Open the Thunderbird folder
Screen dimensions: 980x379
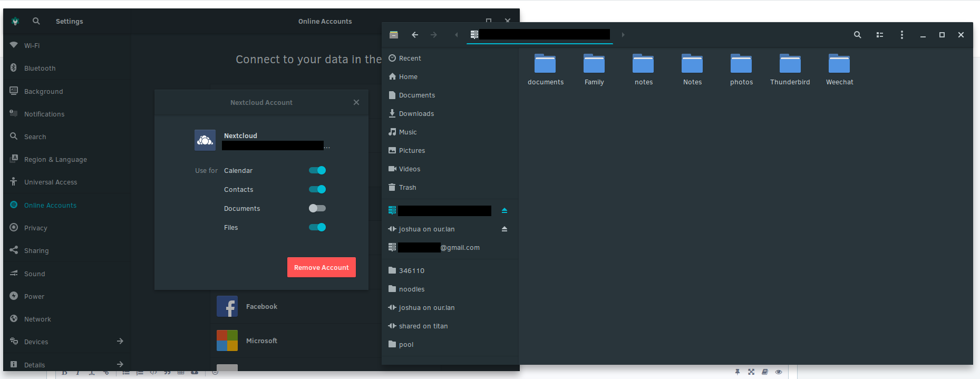(790, 69)
